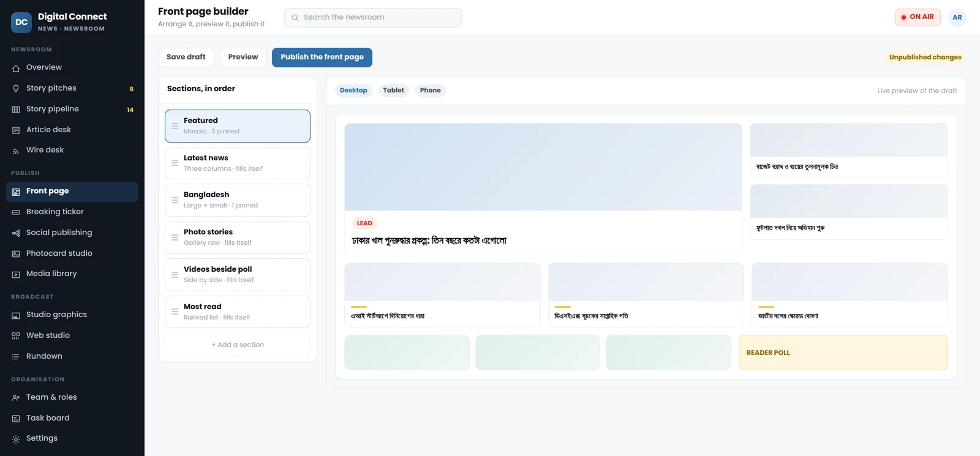Focus the Search the newsroom field
The height and width of the screenshot is (456, 980).
point(373,18)
